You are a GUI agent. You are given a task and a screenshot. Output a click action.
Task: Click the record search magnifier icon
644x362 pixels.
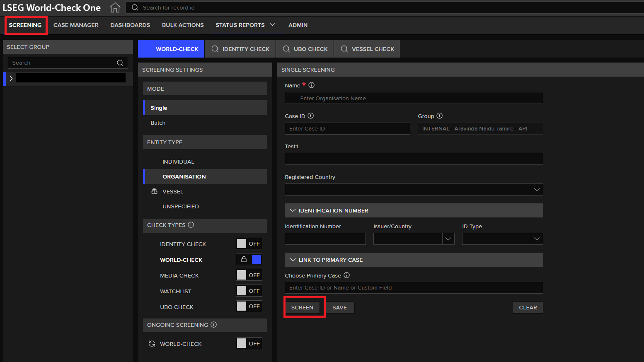point(135,7)
